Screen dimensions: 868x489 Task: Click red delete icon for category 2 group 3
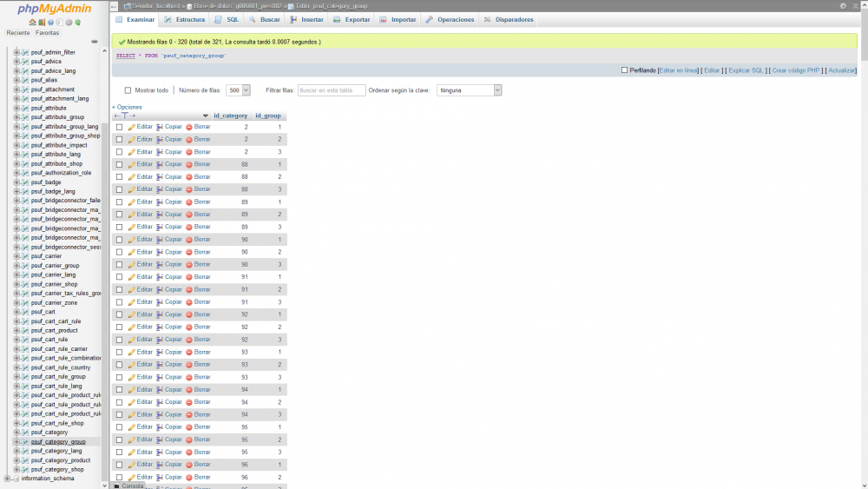coord(188,152)
